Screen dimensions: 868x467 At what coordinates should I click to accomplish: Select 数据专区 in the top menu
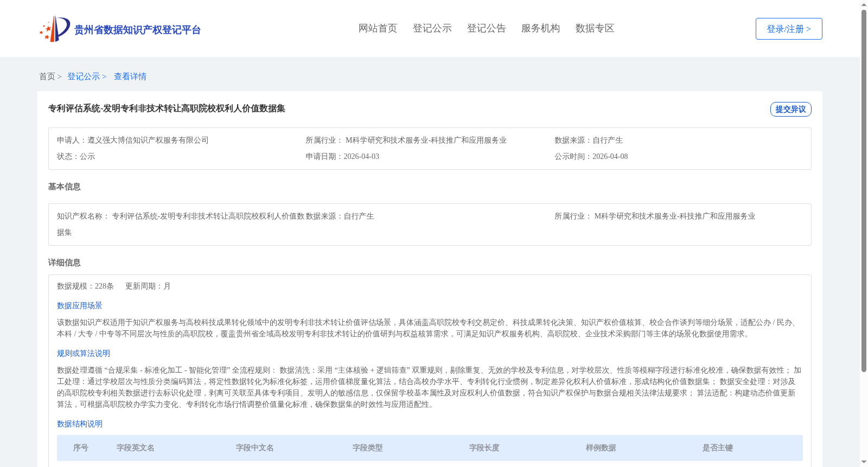click(595, 28)
